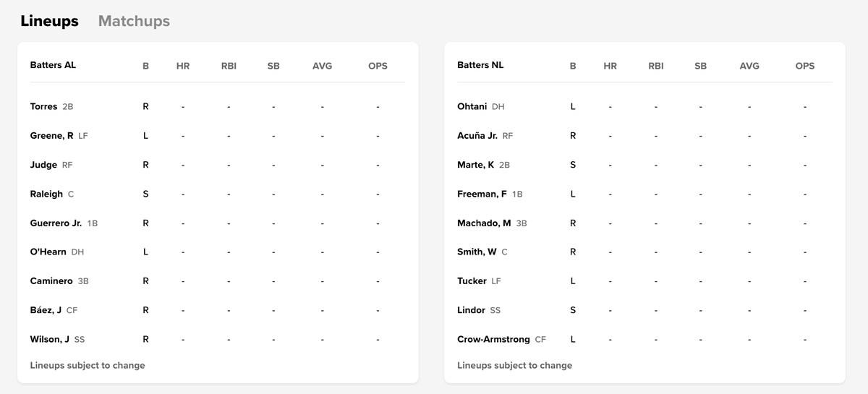Click Wilson, J in AL lineup
This screenshot has width=868, height=394.
50,339
